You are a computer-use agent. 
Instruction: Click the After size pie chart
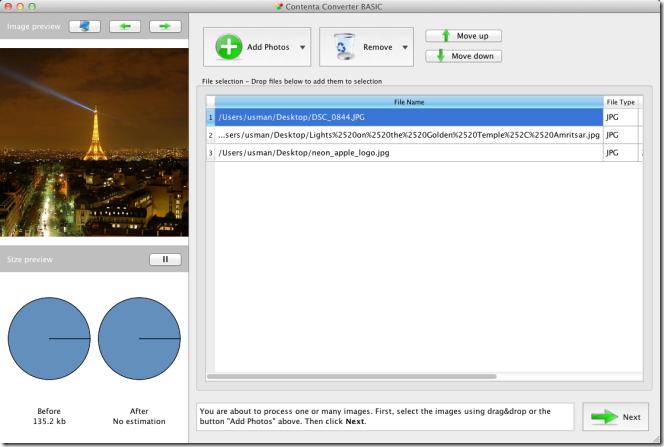139,338
